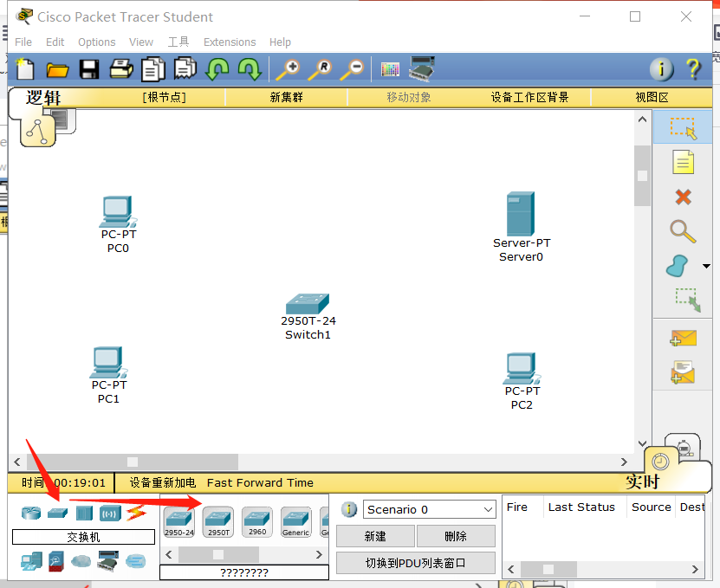This screenshot has height=588, width=720.
Task: Select the End Devices category
Action: click(31, 561)
